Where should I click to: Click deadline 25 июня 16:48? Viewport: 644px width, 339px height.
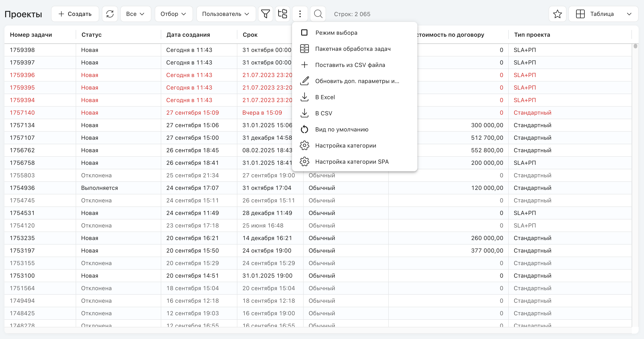(263, 225)
